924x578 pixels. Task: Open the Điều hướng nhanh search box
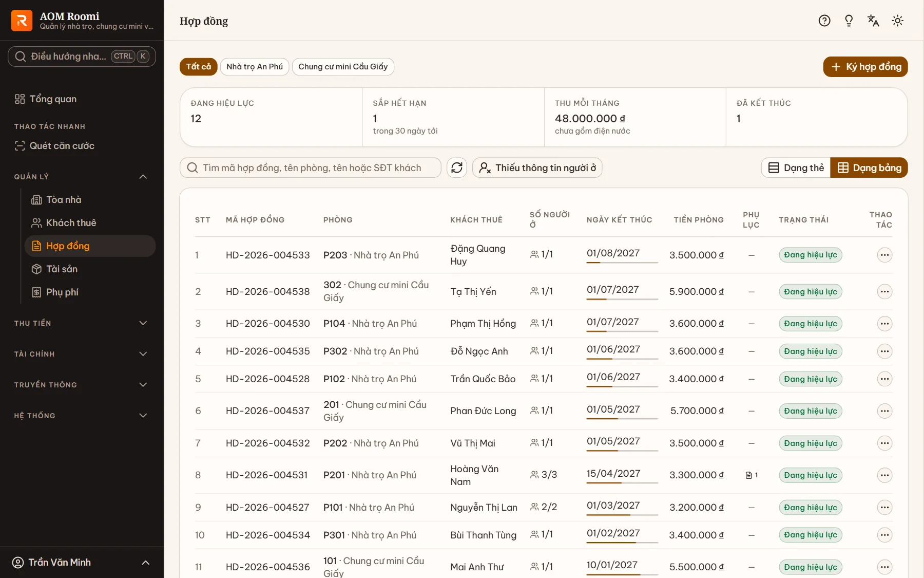82,57
